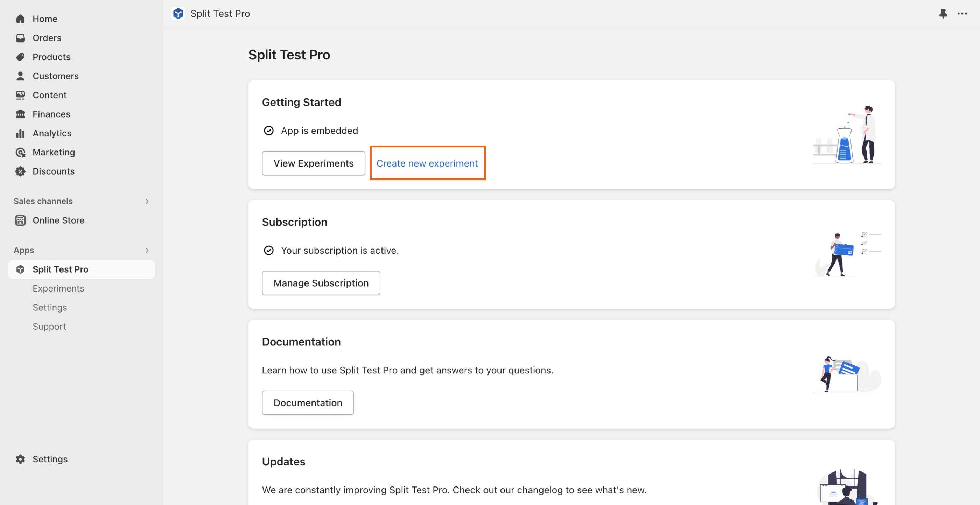Click the Updates card heading
The image size is (980, 505).
tap(283, 462)
